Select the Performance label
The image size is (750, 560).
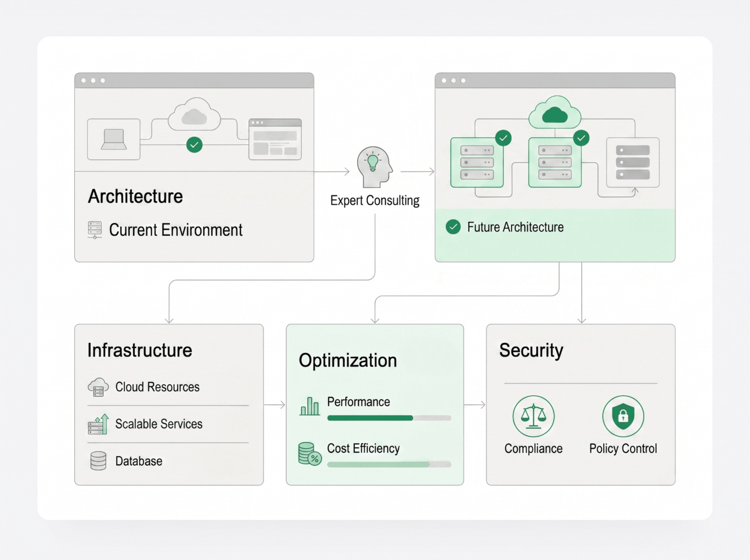click(x=358, y=402)
